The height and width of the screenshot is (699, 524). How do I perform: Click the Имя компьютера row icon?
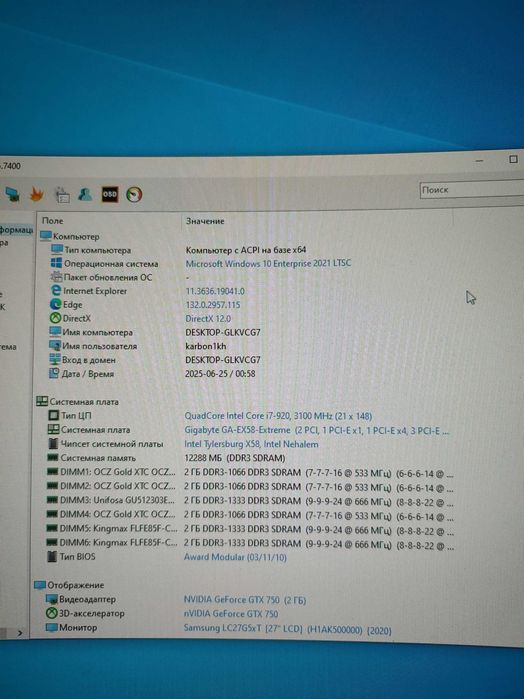click(55, 332)
